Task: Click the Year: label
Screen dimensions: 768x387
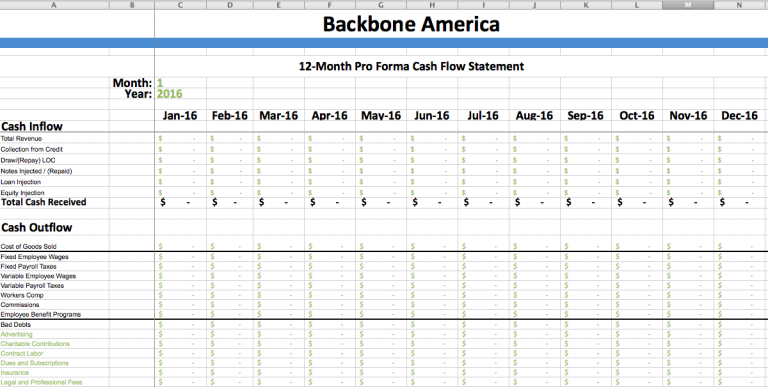Action: [138, 94]
